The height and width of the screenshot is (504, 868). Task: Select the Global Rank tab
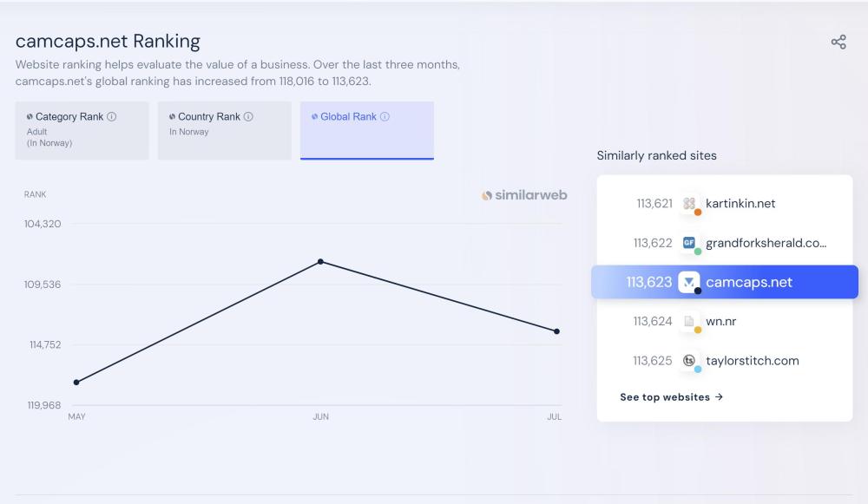[366, 130]
